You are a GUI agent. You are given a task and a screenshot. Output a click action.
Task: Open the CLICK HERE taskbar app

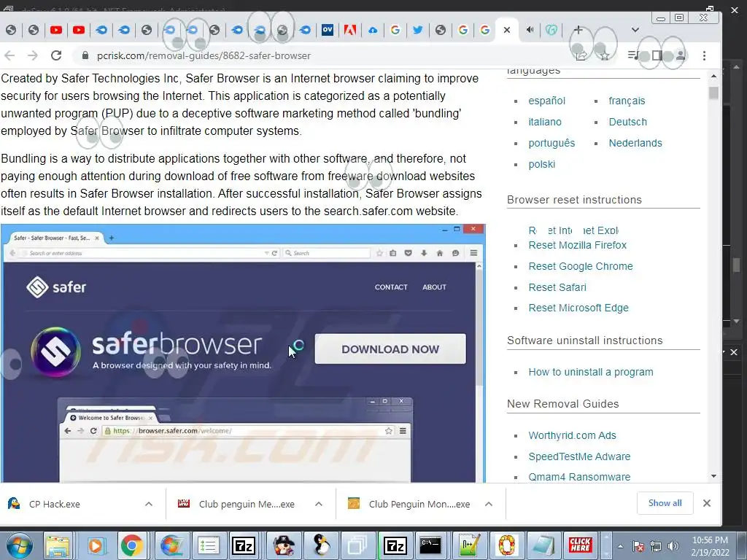(x=580, y=545)
